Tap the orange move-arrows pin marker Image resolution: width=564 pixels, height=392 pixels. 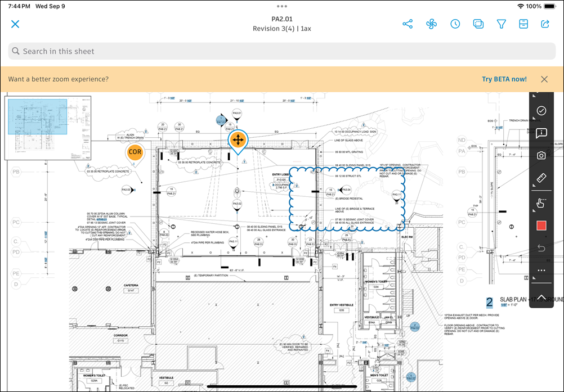click(x=238, y=140)
